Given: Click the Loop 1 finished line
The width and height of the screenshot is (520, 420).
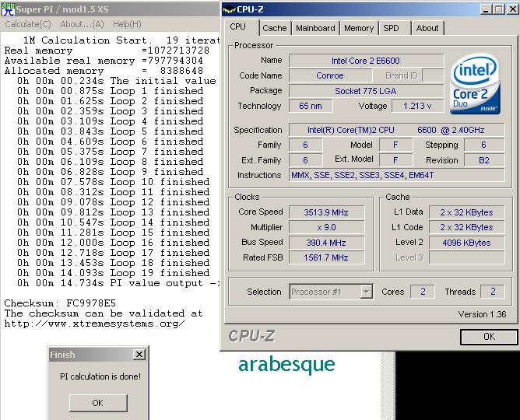Looking at the screenshot, I should (x=111, y=91).
